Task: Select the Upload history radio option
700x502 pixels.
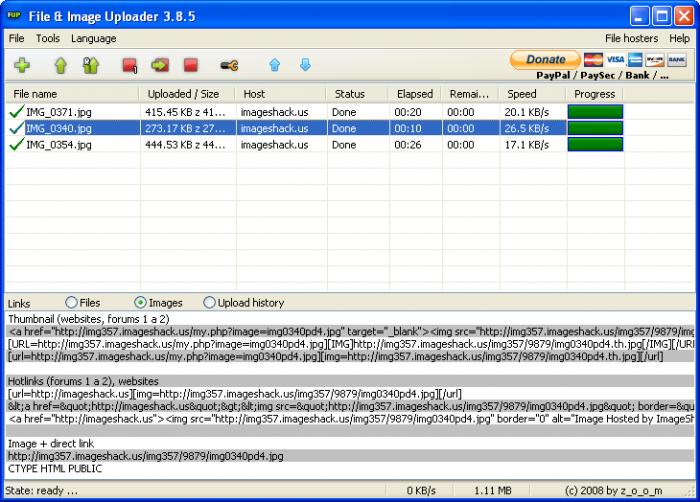Action: 209,302
